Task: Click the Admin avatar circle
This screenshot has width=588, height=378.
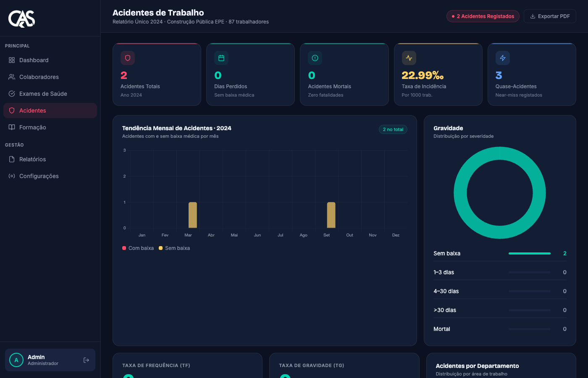Action: pos(16,360)
